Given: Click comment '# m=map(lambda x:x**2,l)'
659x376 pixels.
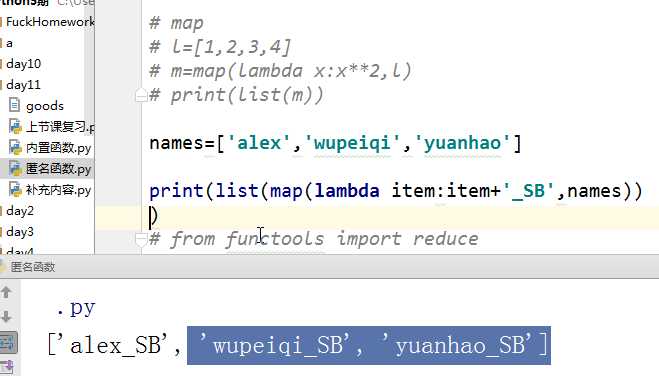Looking at the screenshot, I should coord(281,71).
